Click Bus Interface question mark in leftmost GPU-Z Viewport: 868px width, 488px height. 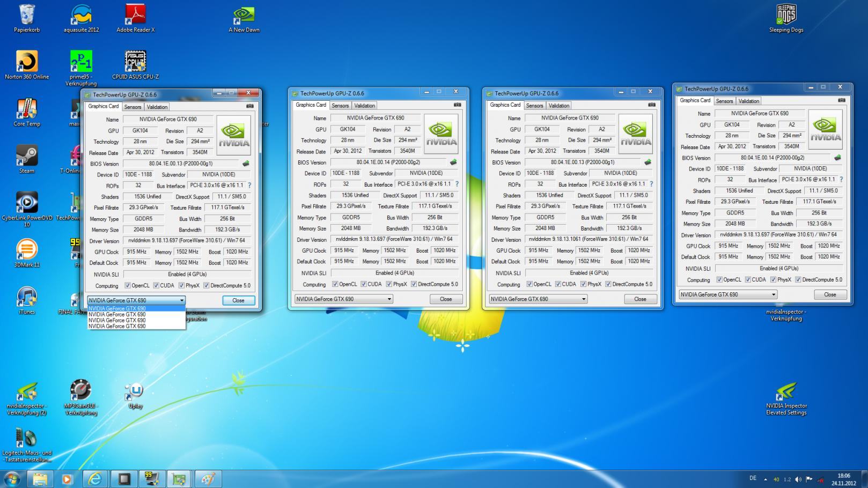(x=249, y=186)
